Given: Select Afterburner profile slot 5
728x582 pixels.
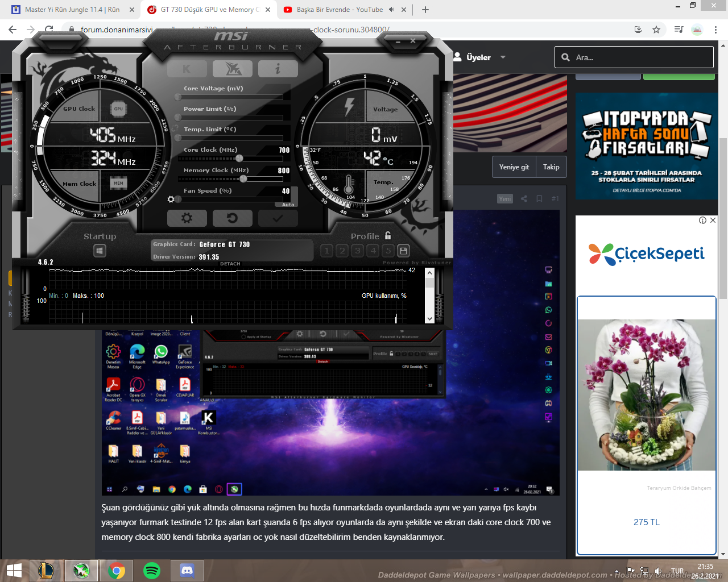Looking at the screenshot, I should click(x=388, y=250).
